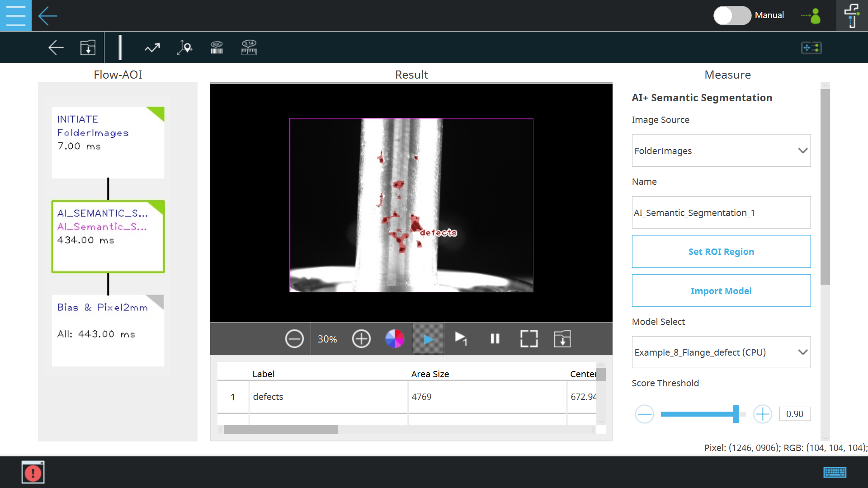The height and width of the screenshot is (488, 868).
Task: Open the hamburger menu
Action: 15,15
